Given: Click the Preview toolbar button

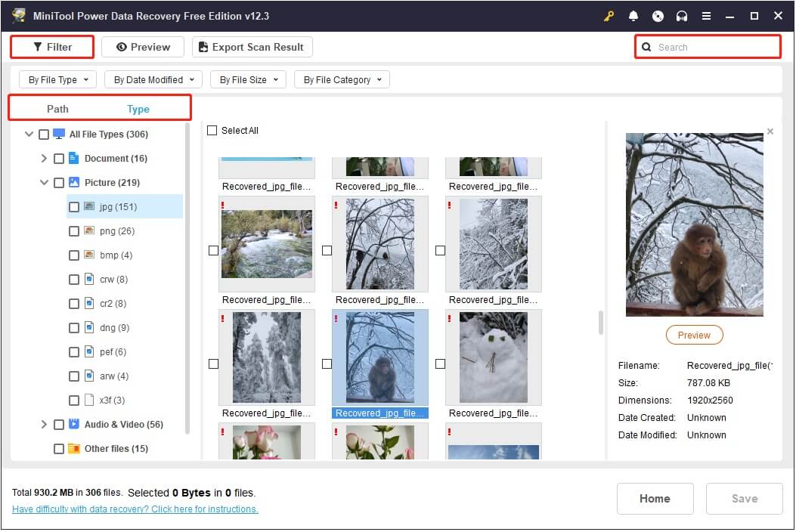Looking at the screenshot, I should coord(143,47).
